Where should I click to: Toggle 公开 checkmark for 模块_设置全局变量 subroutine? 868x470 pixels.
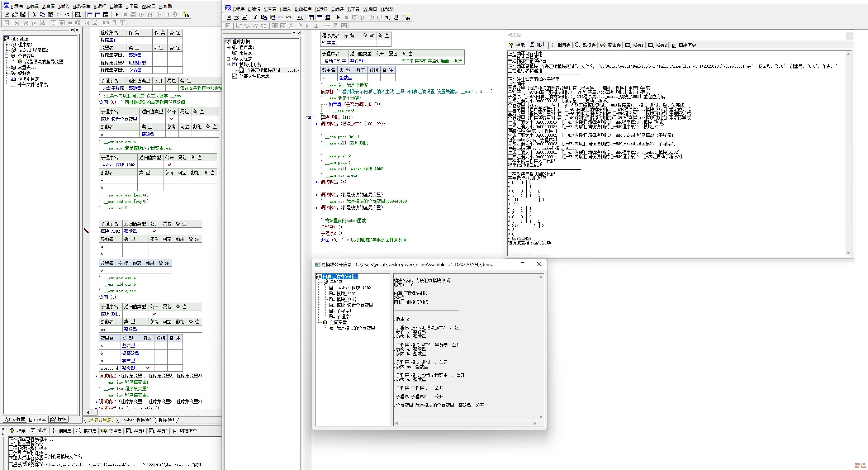[172, 119]
